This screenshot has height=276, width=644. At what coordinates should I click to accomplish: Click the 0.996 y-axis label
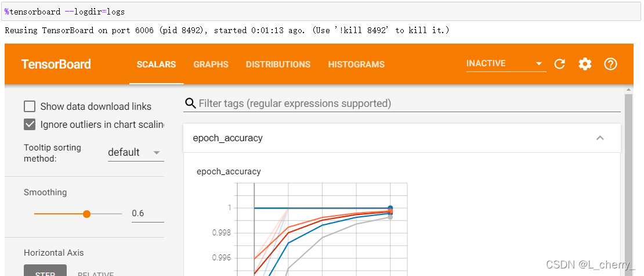pos(222,259)
